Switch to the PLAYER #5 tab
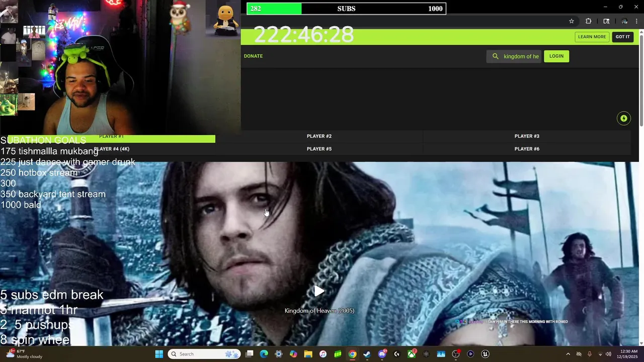644x362 pixels. click(319, 149)
